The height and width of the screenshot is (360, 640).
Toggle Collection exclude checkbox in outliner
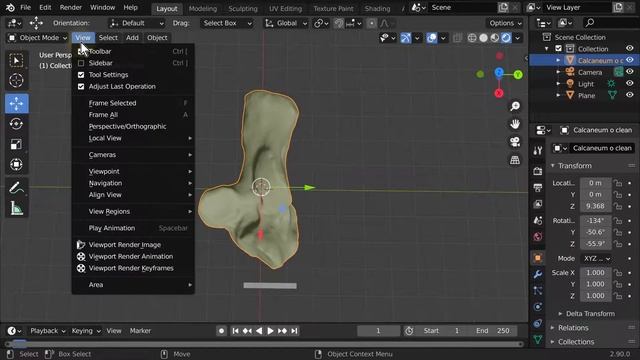pos(558,49)
